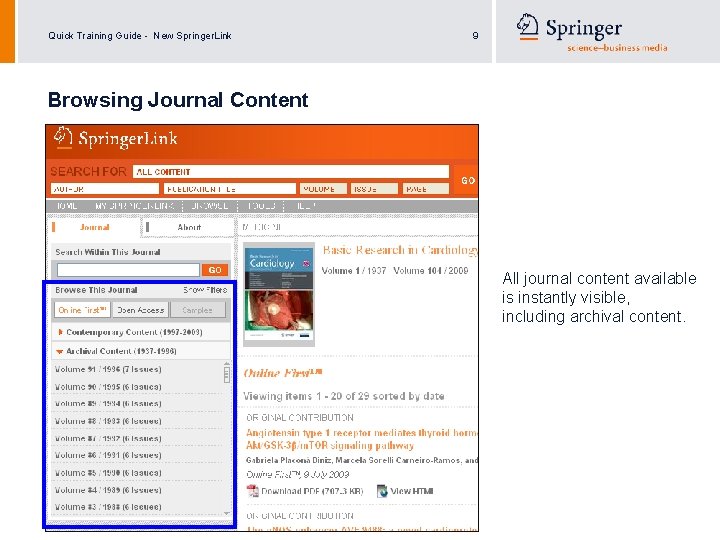Click the Publication Title field
Screen dimensions: 720x540
230,189
